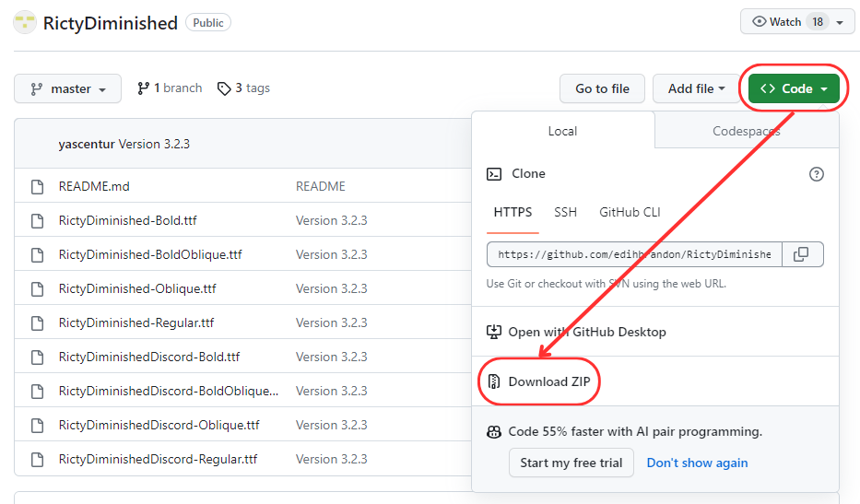Viewport: 860px width, 504px height.
Task: Click the file icon beside RictyDiminished-Bold.ttf
Action: coord(38,220)
